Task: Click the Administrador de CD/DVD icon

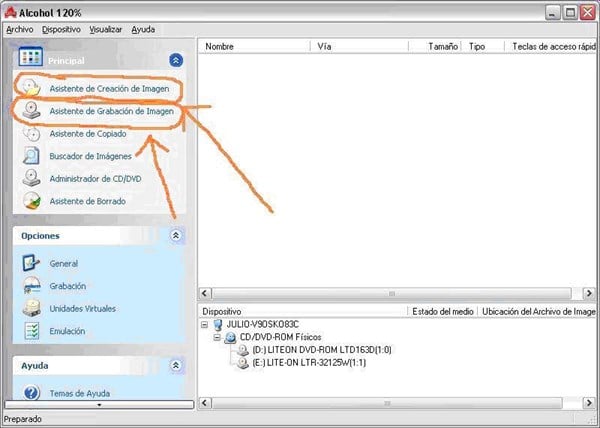Action: point(31,178)
